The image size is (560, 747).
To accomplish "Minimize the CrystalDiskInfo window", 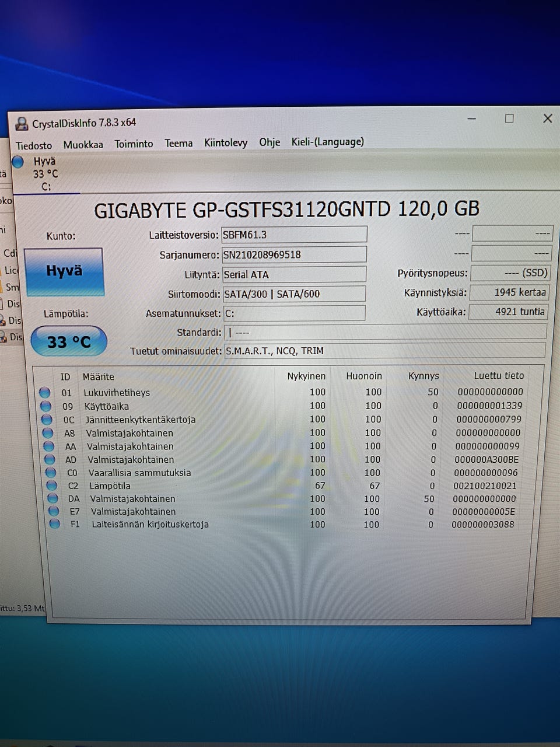I will pyautogui.click(x=472, y=118).
